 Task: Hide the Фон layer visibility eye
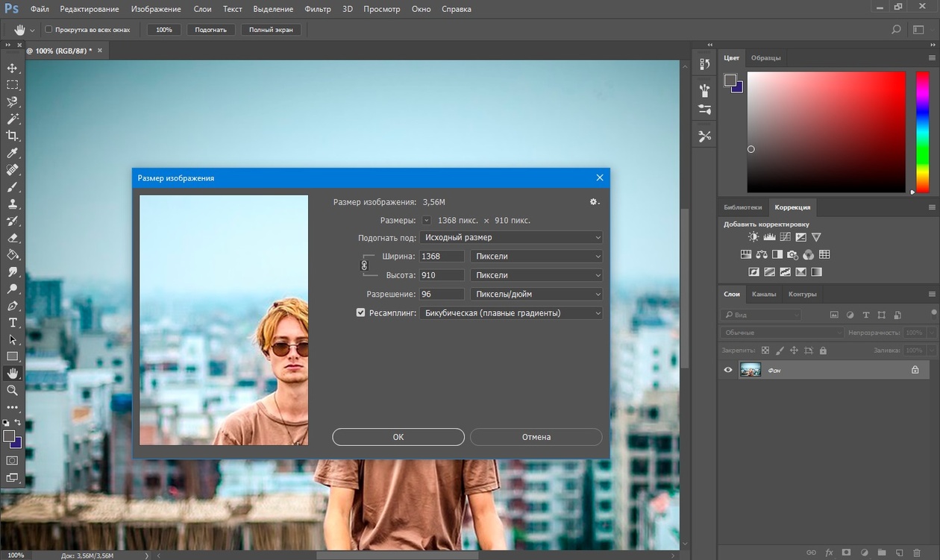(729, 370)
